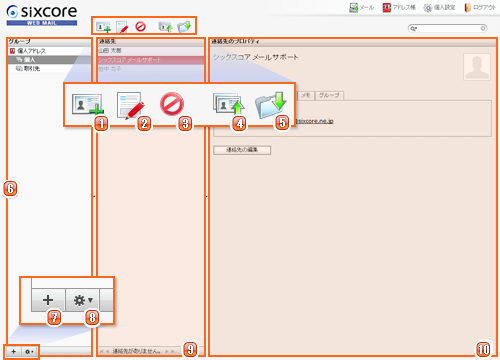Clear the search box with reset button

coord(483,29)
